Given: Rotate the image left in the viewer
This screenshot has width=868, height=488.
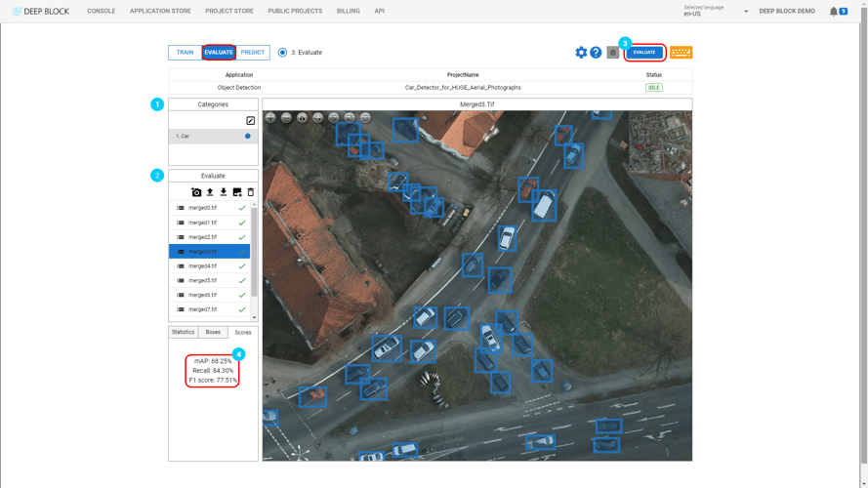Looking at the screenshot, I should (334, 117).
